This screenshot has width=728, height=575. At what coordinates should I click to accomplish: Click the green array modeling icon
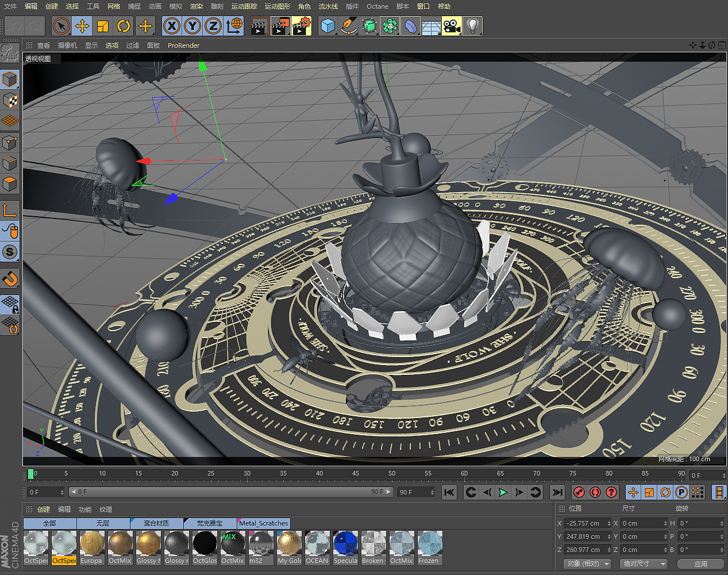pyautogui.click(x=390, y=26)
